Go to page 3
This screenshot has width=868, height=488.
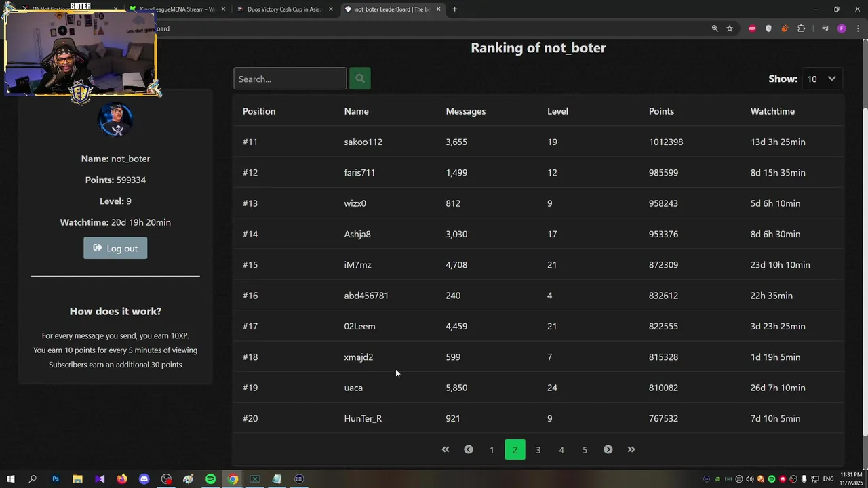click(538, 449)
